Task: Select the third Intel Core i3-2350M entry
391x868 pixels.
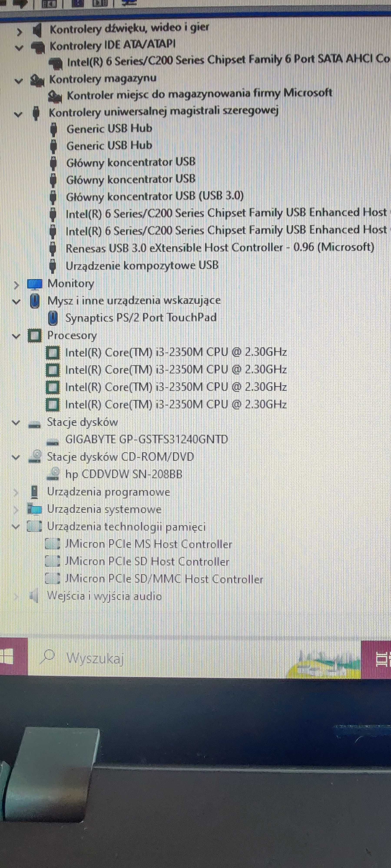Action: click(176, 387)
